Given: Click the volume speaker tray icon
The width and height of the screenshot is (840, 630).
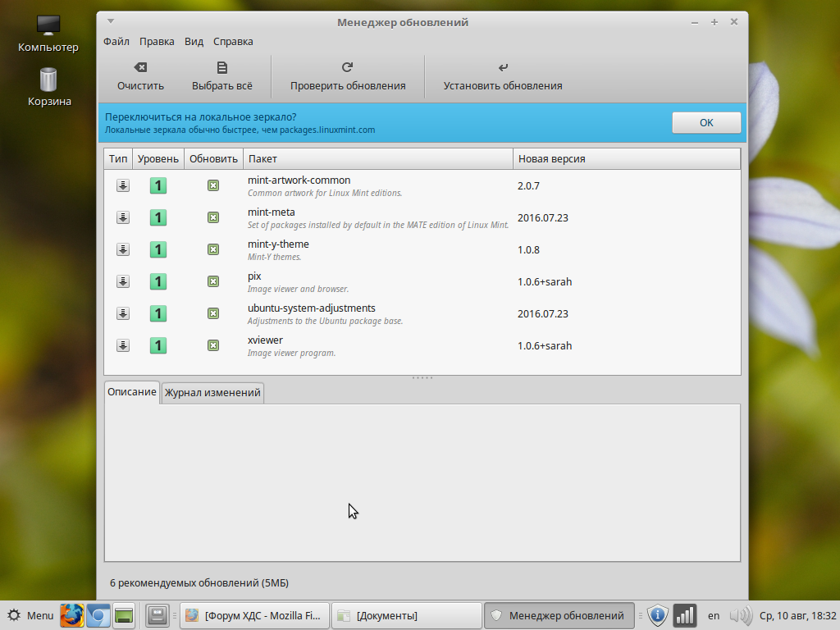Looking at the screenshot, I should (740, 615).
